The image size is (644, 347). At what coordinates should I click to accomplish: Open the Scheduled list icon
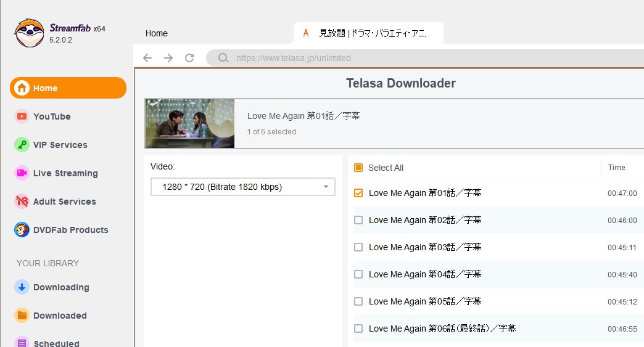[22, 343]
